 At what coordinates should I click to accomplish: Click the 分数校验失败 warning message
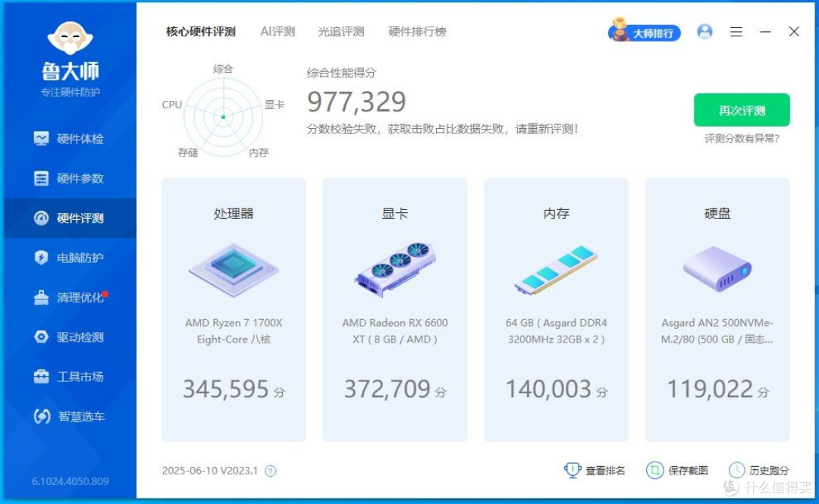(442, 129)
